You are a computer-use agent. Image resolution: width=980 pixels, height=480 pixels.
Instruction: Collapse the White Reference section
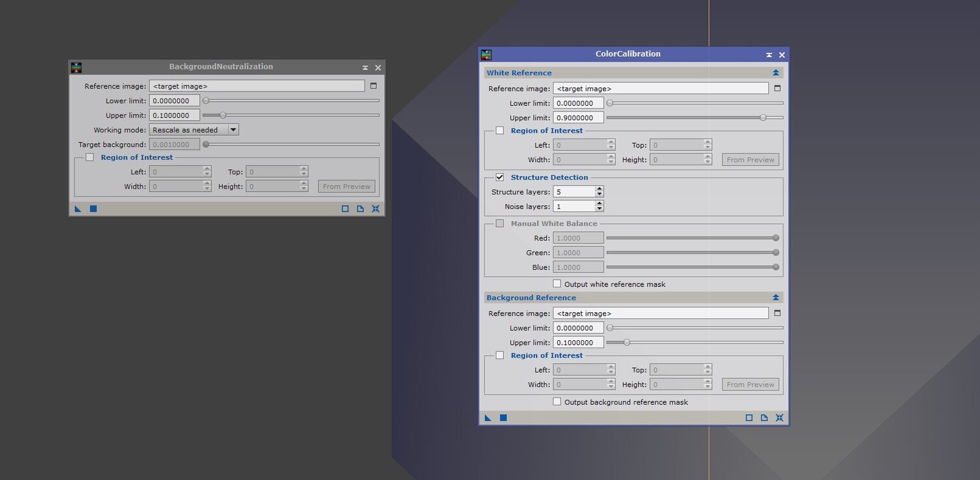(x=776, y=73)
